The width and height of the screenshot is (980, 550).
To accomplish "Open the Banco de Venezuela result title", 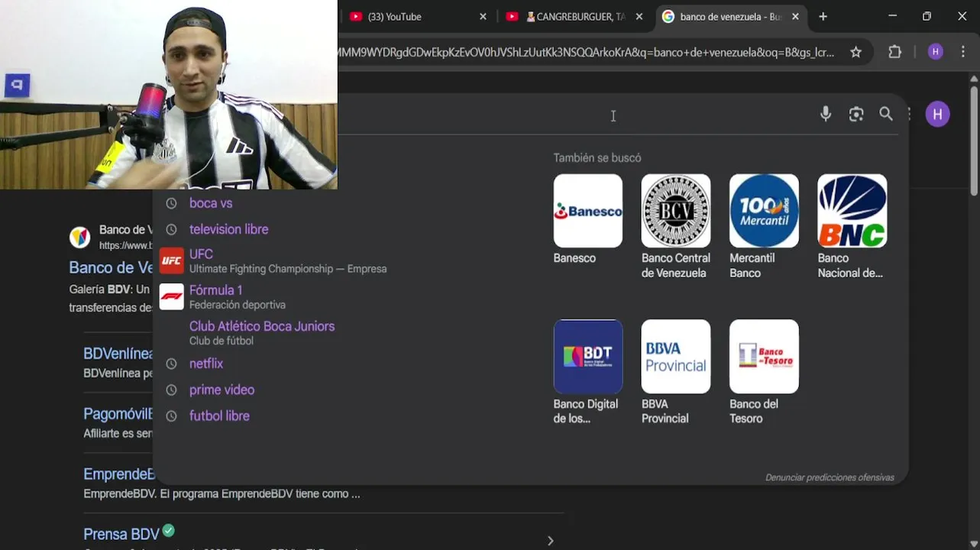I will pyautogui.click(x=111, y=267).
